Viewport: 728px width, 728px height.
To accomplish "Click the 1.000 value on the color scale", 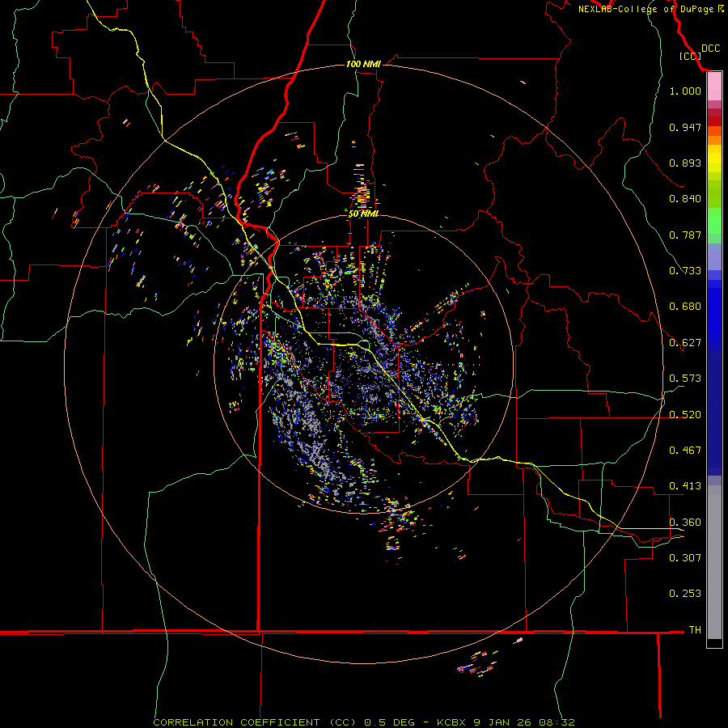I will point(685,91).
